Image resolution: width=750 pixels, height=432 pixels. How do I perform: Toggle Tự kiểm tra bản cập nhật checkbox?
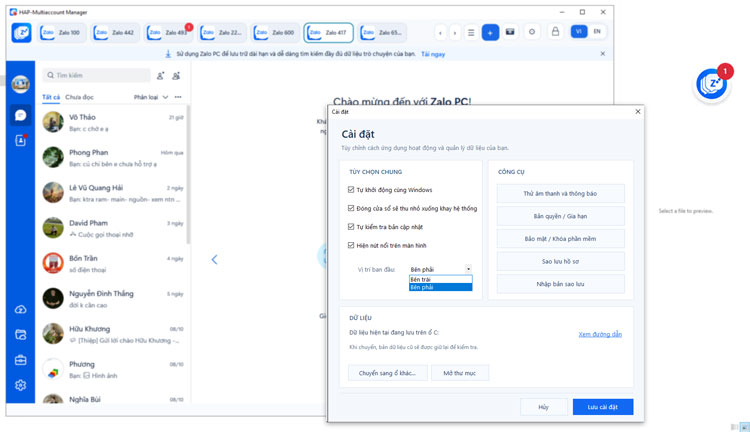pos(351,227)
